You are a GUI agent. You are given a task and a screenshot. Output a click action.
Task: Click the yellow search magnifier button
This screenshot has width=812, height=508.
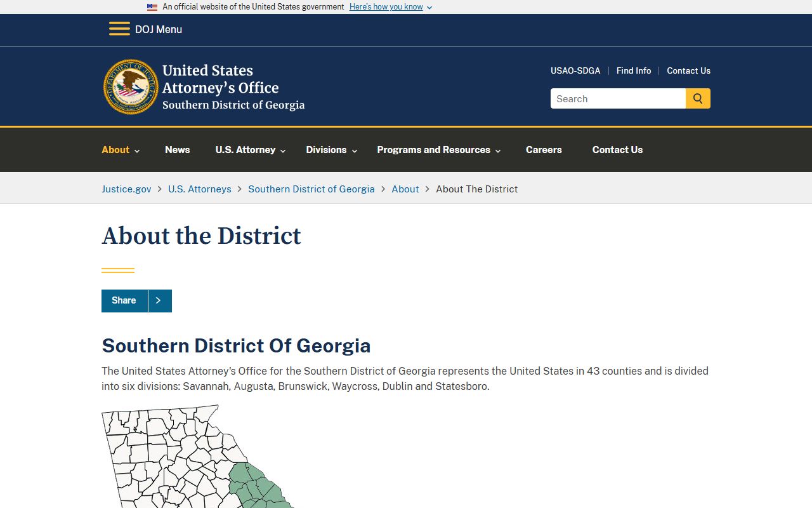click(698, 98)
